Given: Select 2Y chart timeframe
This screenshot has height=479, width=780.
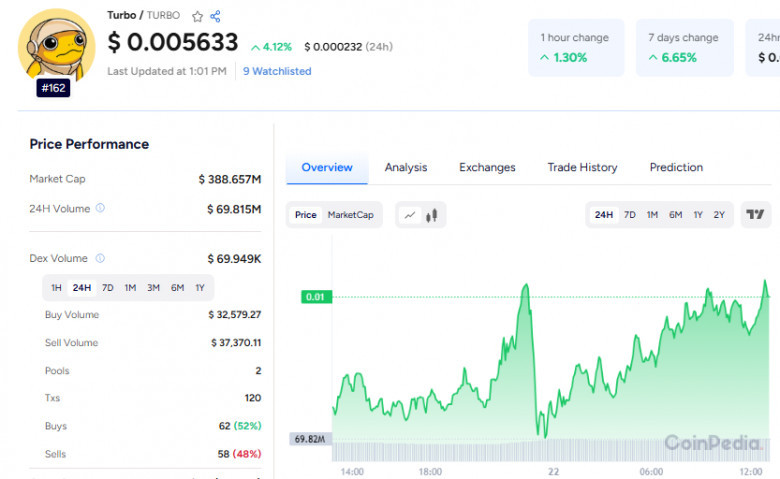Looking at the screenshot, I should (719, 215).
